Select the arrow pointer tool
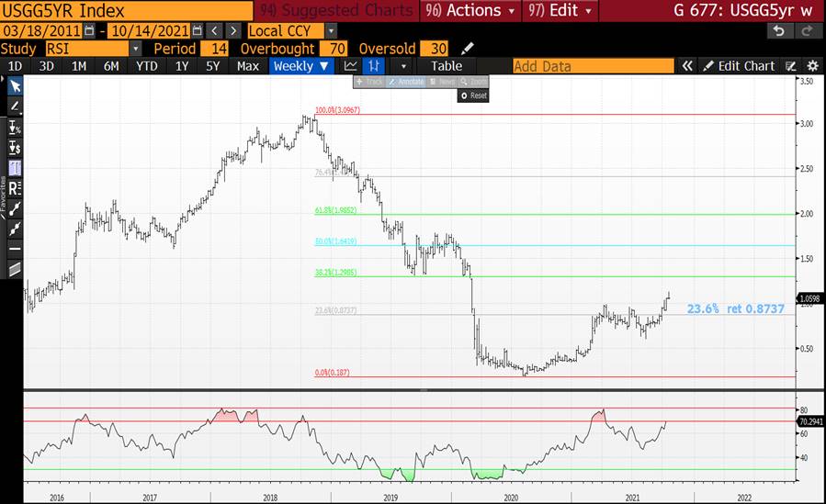Image resolution: width=826 pixels, height=504 pixels. (x=15, y=86)
